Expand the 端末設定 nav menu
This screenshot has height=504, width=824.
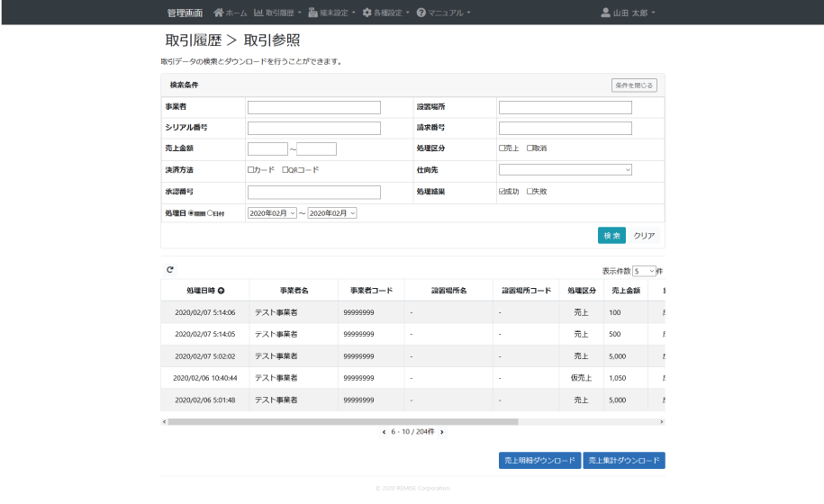pos(332,13)
